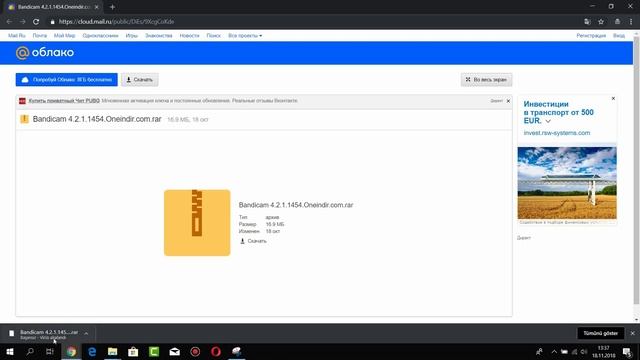Click the Скачать link under file details

coord(253,241)
